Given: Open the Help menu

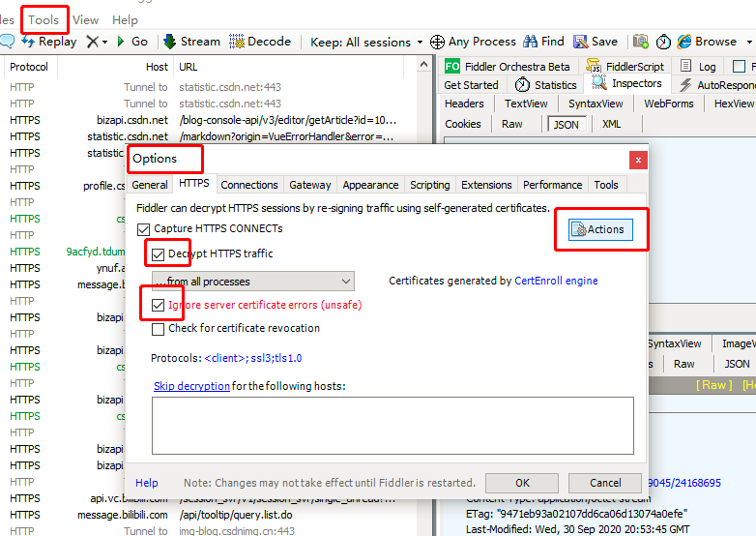Looking at the screenshot, I should click(x=125, y=19).
